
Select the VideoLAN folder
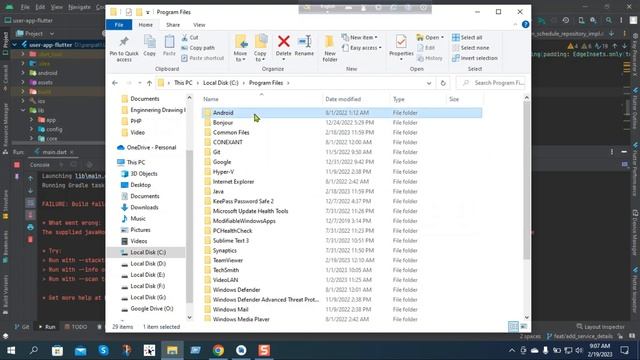coord(225,280)
